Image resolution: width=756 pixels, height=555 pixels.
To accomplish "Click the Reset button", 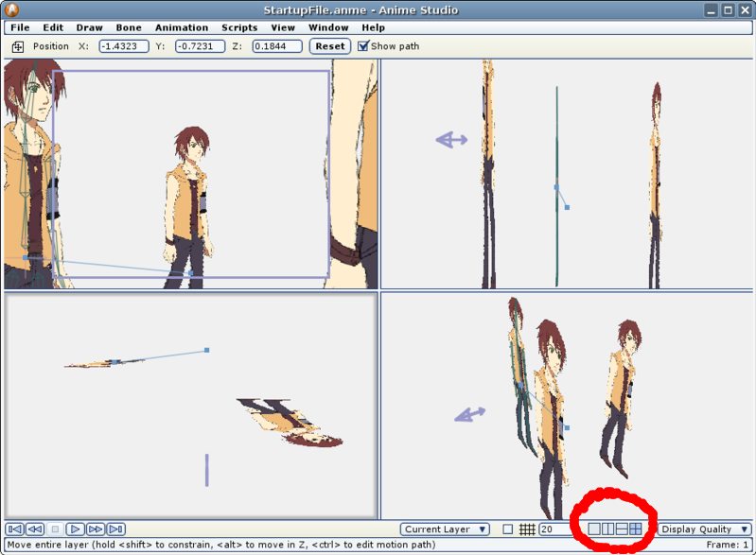I will tap(330, 46).
